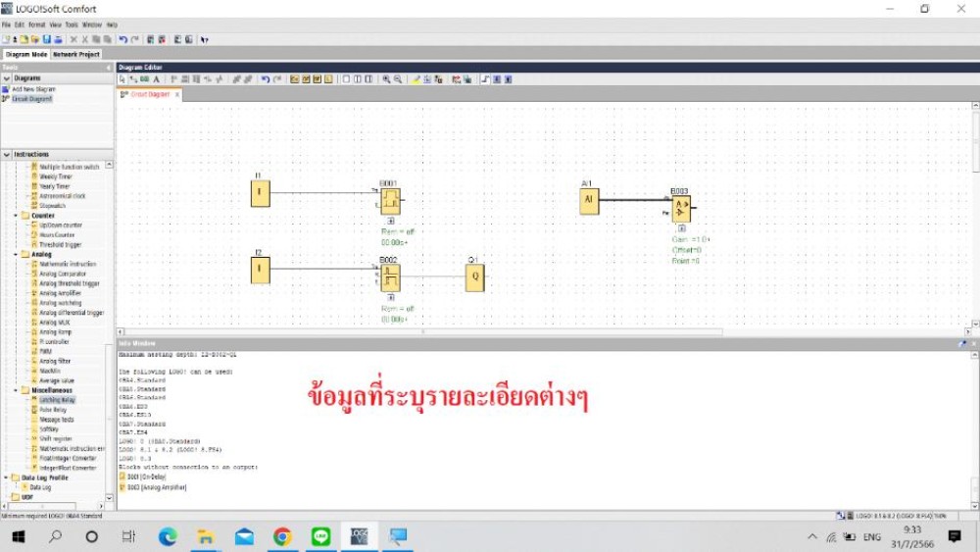Select the Selection pointer tool in Diagram Editor
This screenshot has height=552, width=980.
pos(122,79)
